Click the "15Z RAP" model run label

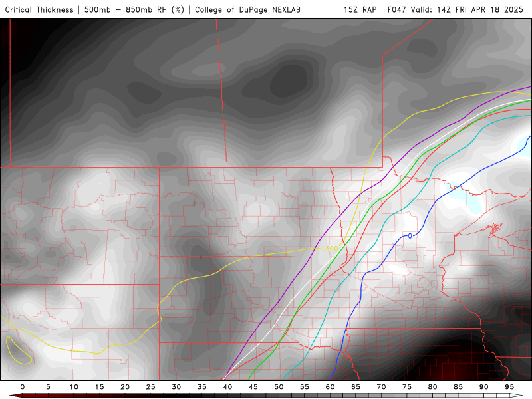(360, 9)
